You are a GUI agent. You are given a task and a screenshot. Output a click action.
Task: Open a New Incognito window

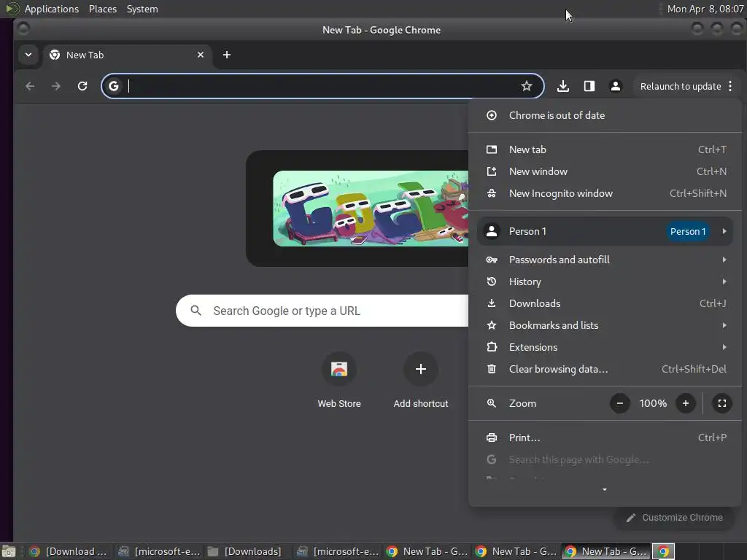click(x=605, y=193)
